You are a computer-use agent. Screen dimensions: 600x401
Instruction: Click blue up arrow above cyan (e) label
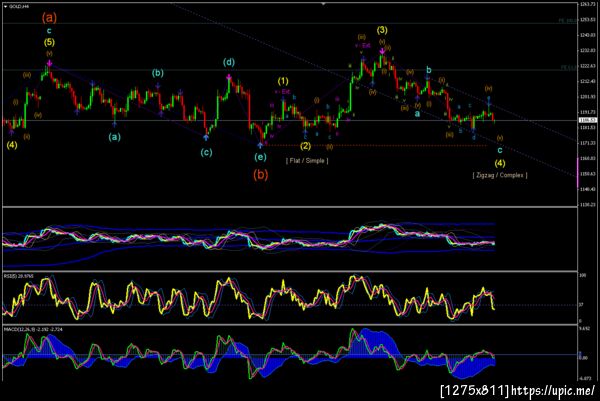[x=260, y=145]
